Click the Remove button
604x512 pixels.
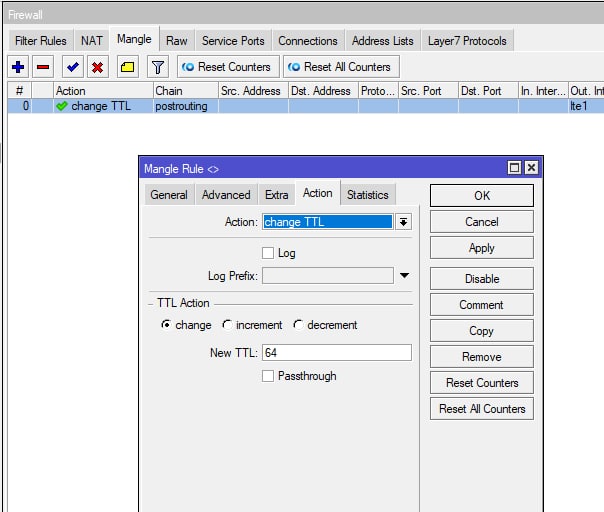[x=482, y=357]
